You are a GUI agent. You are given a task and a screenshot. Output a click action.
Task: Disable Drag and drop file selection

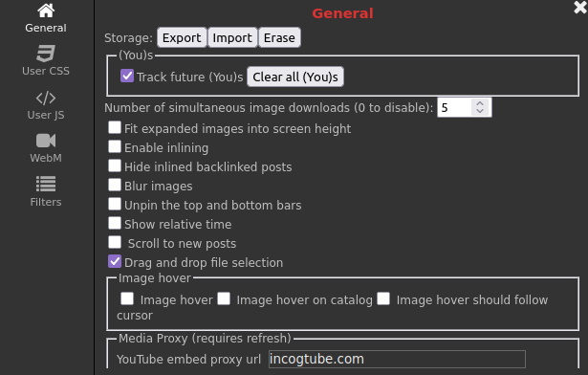[115, 261]
